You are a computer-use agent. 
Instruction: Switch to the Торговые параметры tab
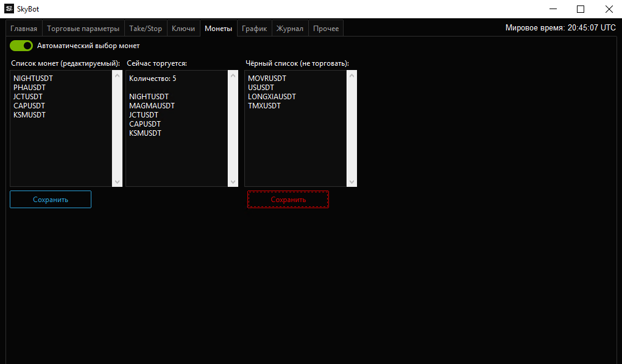pos(83,29)
